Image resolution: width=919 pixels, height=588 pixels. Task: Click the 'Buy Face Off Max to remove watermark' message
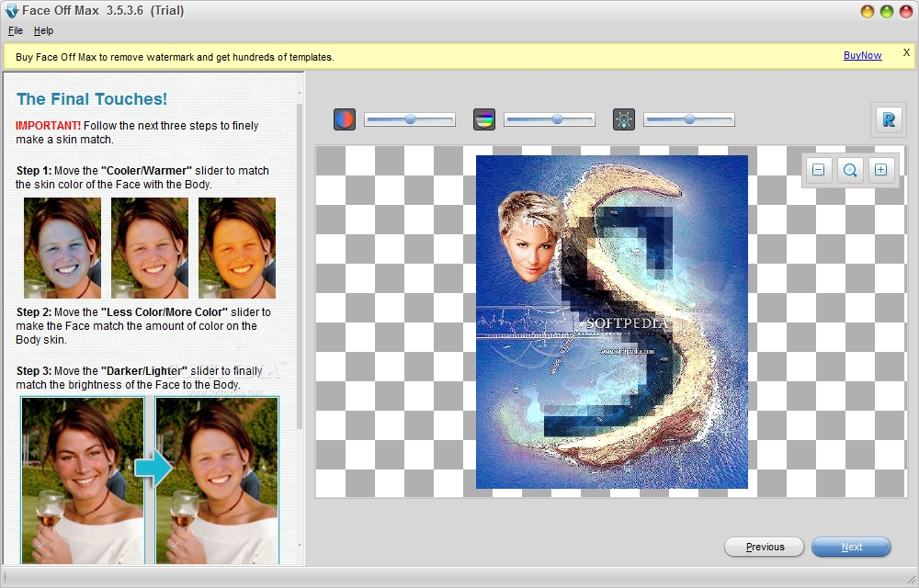pyautogui.click(x=175, y=57)
